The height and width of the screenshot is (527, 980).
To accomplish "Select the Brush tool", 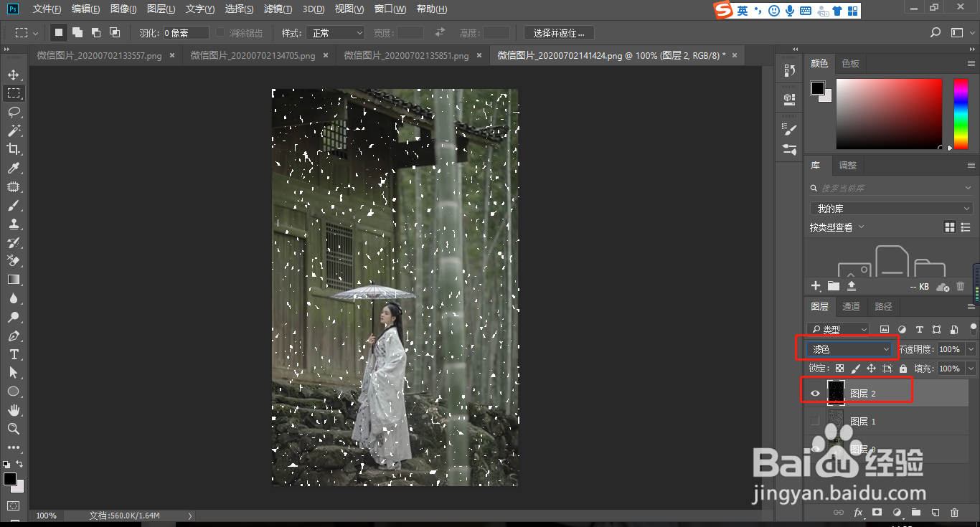I will [x=14, y=205].
